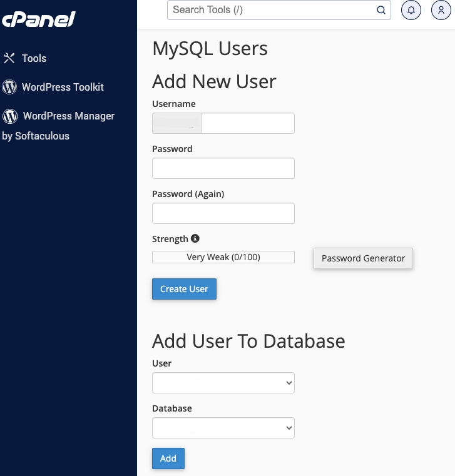Viewport: 455px width, 476px height.
Task: Click the Database label
Action: (x=172, y=408)
